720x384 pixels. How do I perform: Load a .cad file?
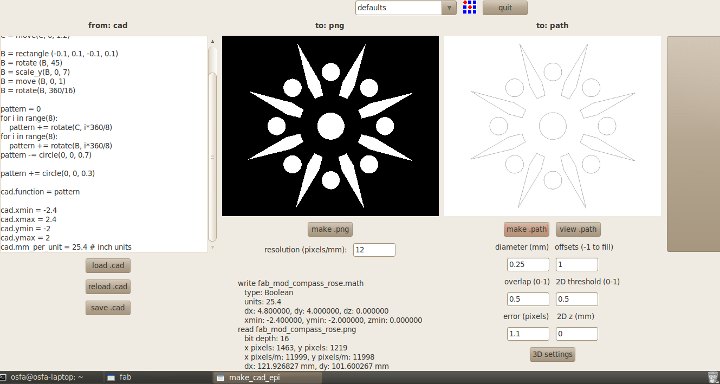pos(108,265)
